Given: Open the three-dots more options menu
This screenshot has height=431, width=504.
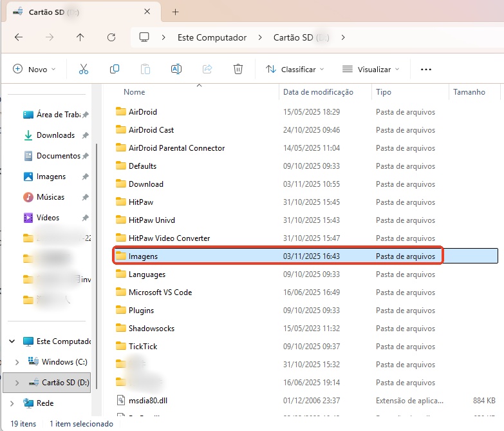Looking at the screenshot, I should click(x=425, y=69).
